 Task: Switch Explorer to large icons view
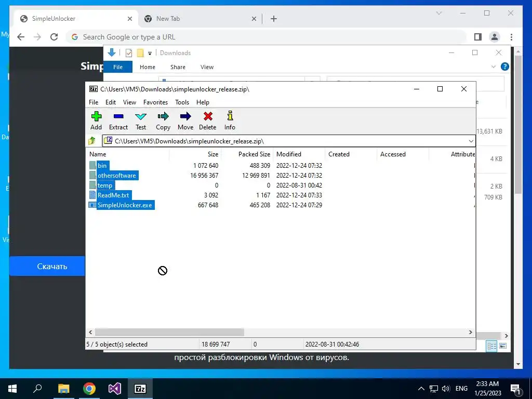[503, 345]
